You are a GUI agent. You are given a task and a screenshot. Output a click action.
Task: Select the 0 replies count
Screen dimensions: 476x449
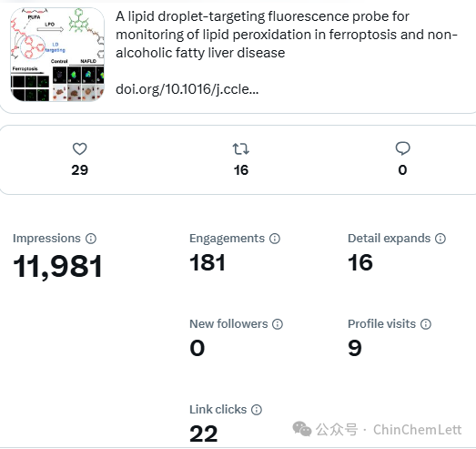[x=402, y=170]
